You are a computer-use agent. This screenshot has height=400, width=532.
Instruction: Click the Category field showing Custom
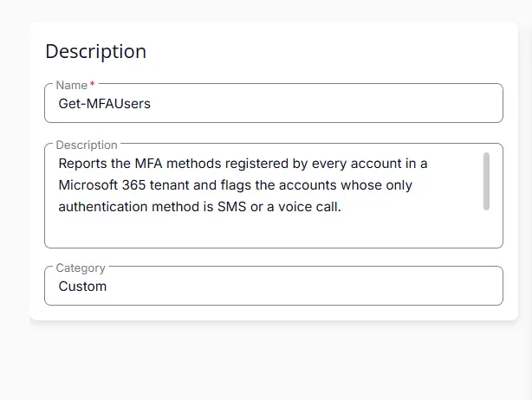[x=274, y=286]
